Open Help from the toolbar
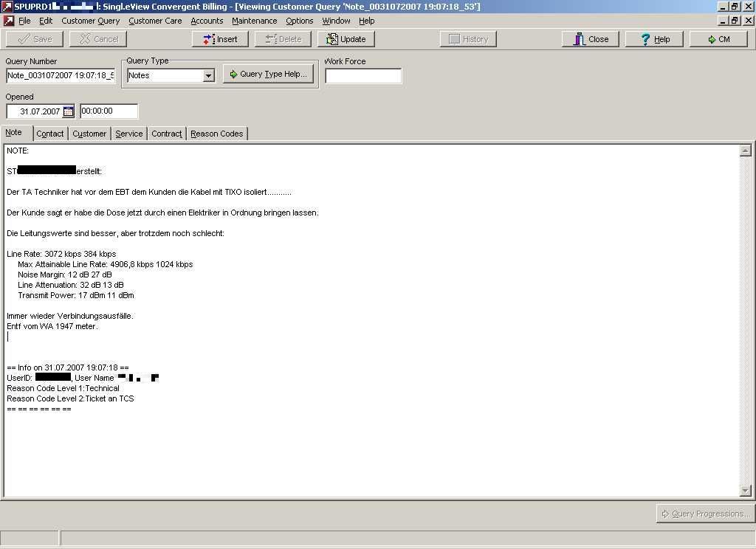 point(654,39)
